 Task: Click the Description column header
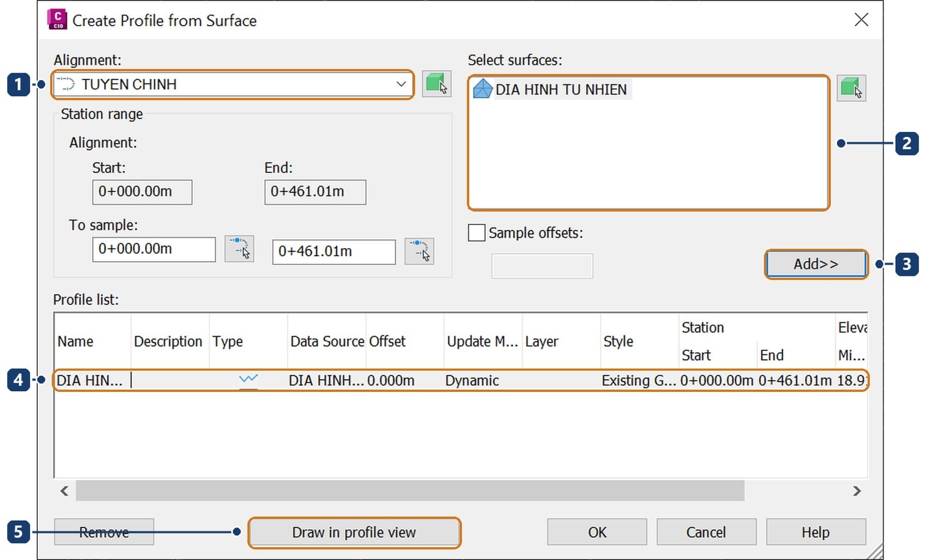point(170,341)
